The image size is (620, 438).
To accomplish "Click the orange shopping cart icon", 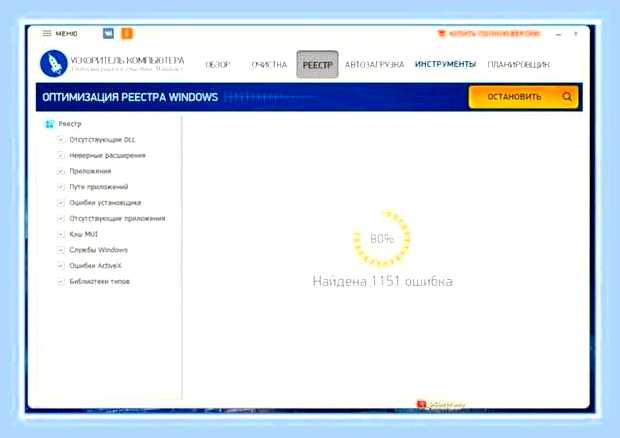I will [442, 34].
